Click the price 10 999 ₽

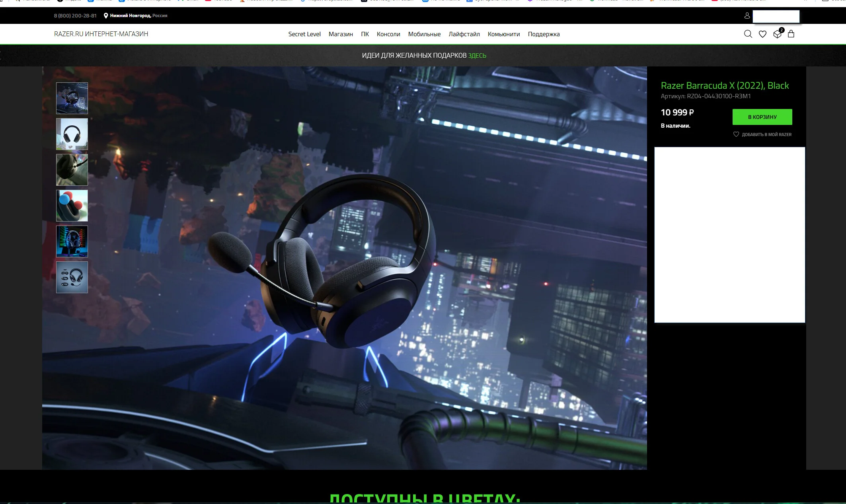pyautogui.click(x=677, y=113)
